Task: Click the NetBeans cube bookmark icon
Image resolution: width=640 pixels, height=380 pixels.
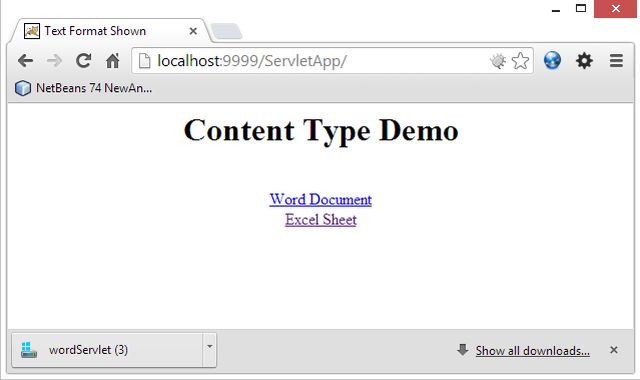Action: point(23,88)
